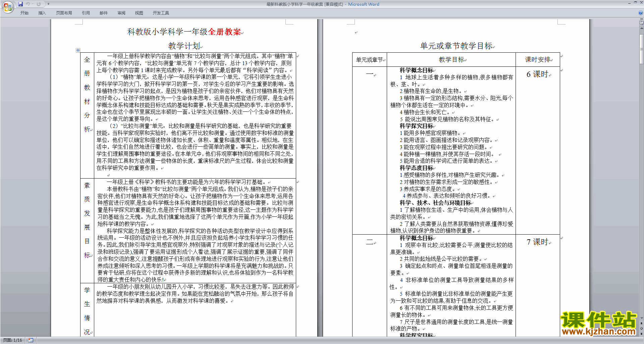This screenshot has width=644, height=344.
Task: Click the line 2 植物是有生命的,是生物。
Action: [x=432, y=91]
